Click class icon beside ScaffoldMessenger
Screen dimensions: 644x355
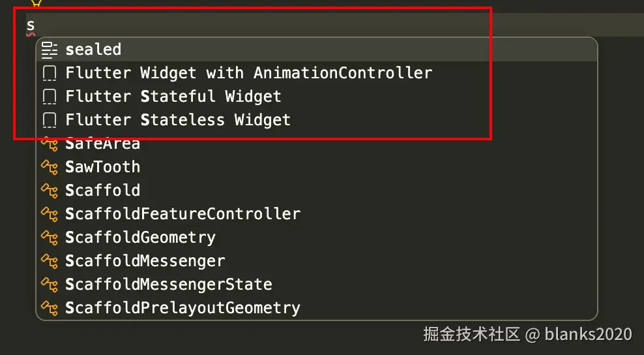(x=50, y=261)
